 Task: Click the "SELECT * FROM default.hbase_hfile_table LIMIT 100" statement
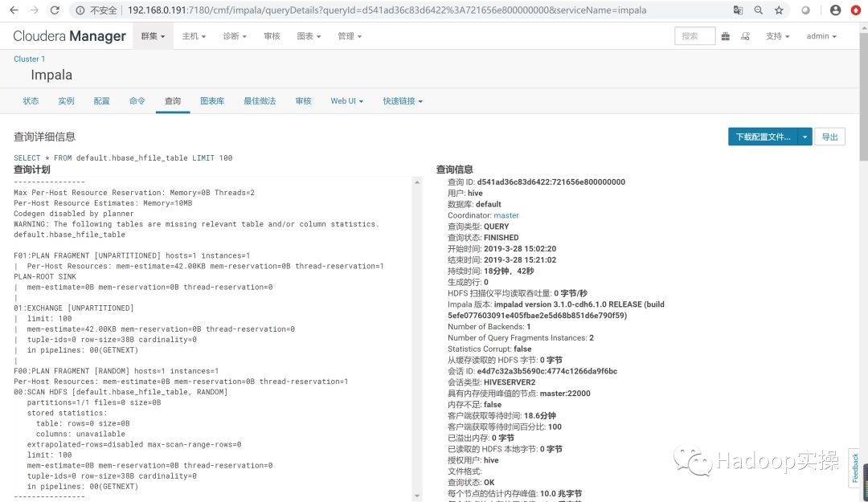tap(123, 157)
